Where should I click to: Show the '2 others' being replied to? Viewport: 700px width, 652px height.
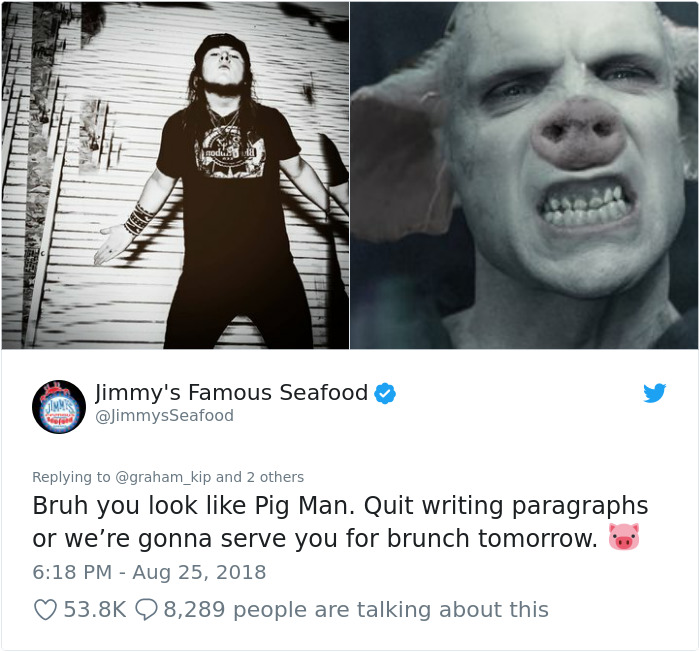click(275, 477)
